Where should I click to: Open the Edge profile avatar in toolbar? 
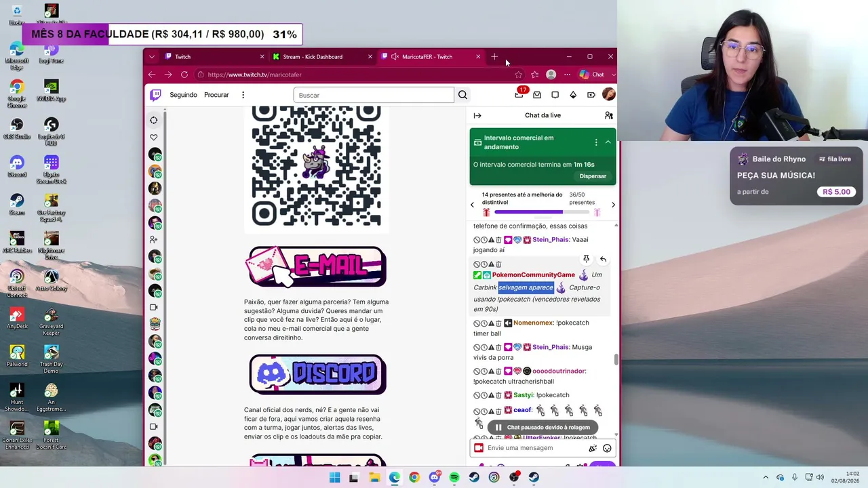click(551, 75)
